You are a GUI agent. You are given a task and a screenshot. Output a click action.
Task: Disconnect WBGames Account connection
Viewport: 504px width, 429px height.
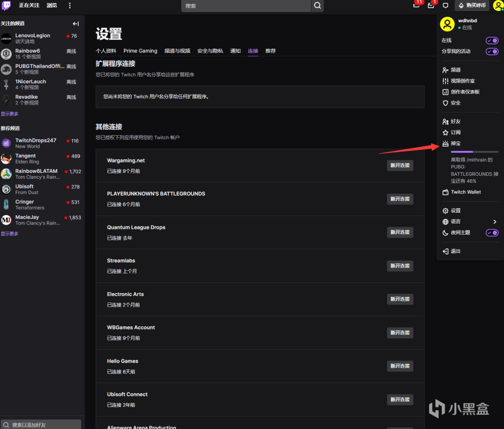pyautogui.click(x=400, y=333)
